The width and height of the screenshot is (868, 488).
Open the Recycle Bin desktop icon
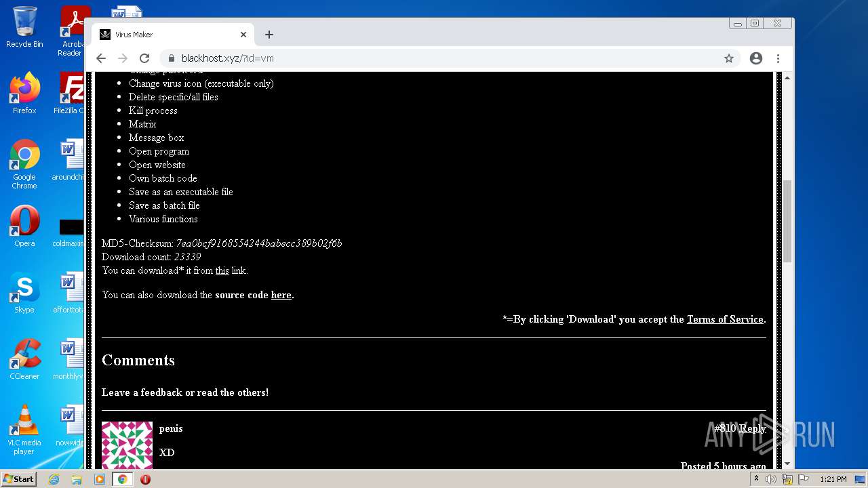(x=24, y=27)
